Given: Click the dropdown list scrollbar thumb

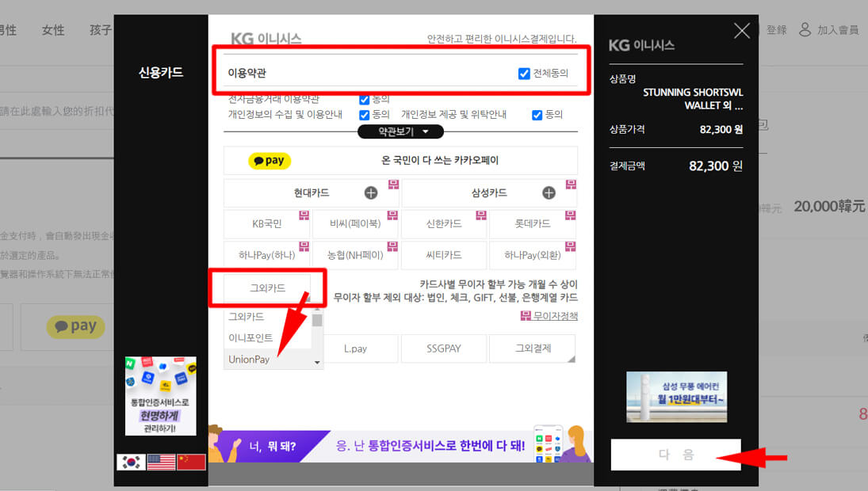Looking at the screenshot, I should point(317,321).
